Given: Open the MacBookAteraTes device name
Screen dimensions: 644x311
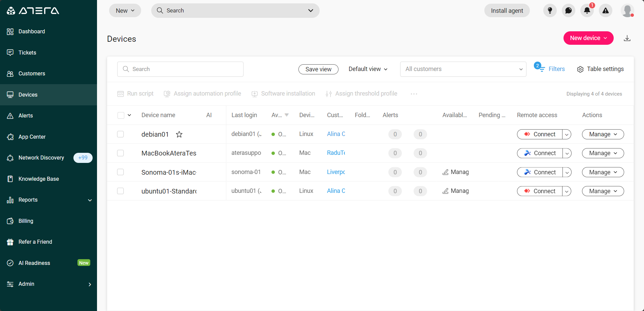Looking at the screenshot, I should [x=169, y=153].
